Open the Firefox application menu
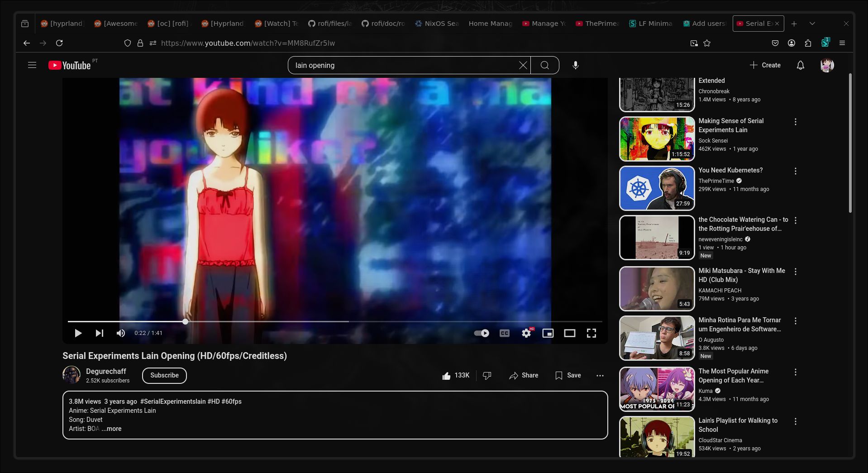 (842, 43)
